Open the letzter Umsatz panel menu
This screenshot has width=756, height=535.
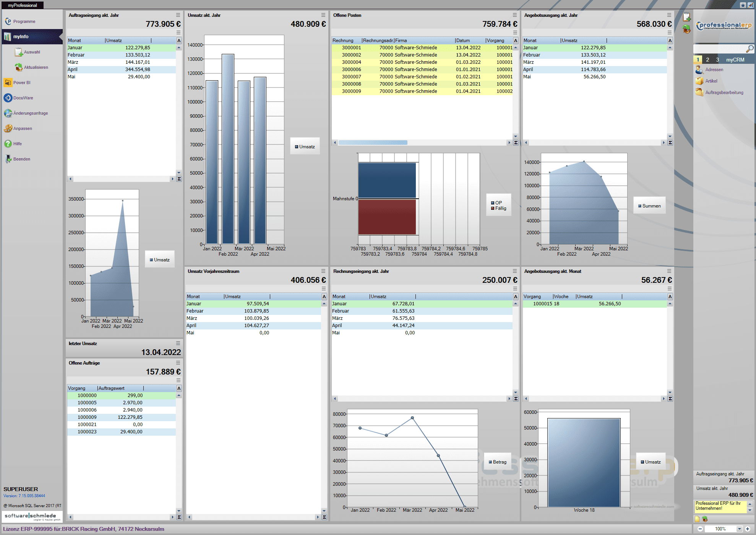click(178, 343)
